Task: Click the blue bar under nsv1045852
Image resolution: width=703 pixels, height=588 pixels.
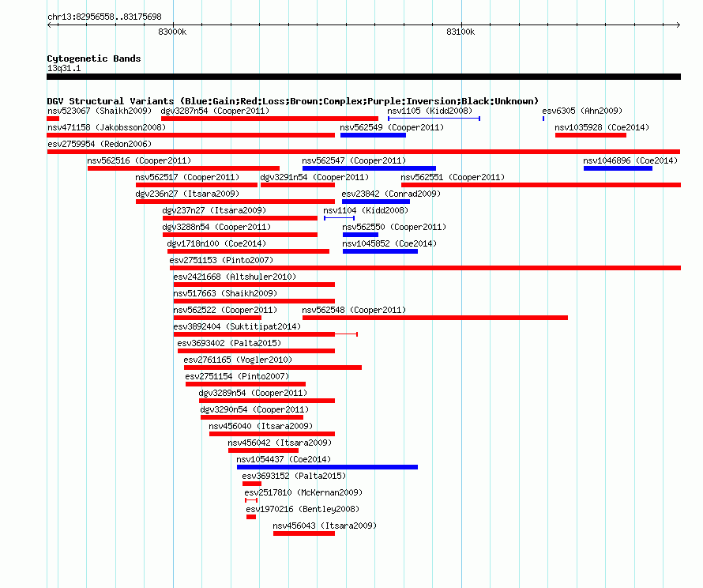Action: tap(380, 251)
